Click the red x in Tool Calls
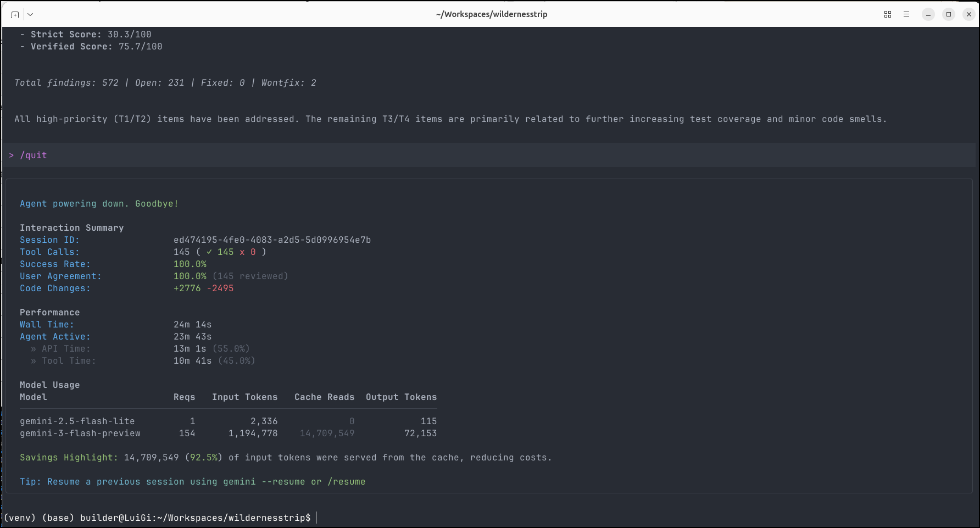Viewport: 980px width, 528px height. [x=242, y=252]
